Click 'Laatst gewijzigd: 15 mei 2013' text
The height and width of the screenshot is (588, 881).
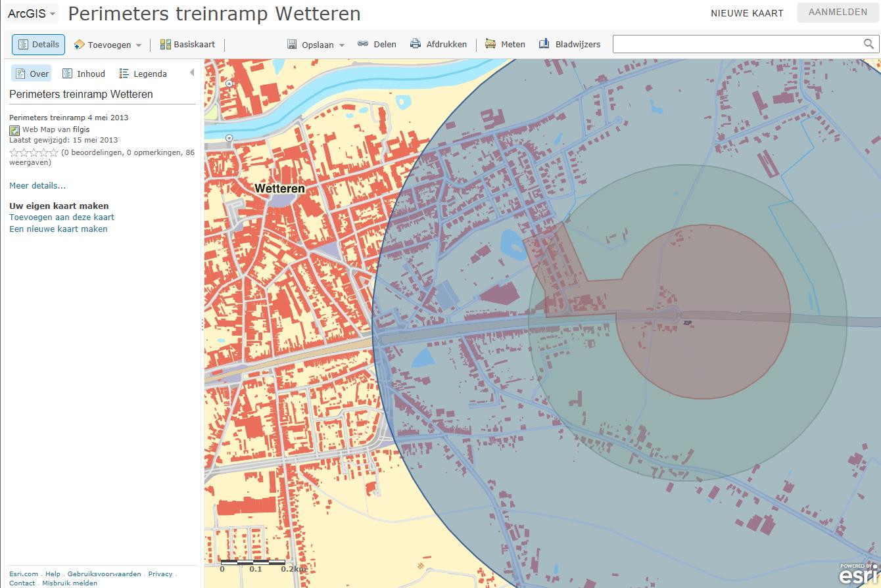pos(64,140)
